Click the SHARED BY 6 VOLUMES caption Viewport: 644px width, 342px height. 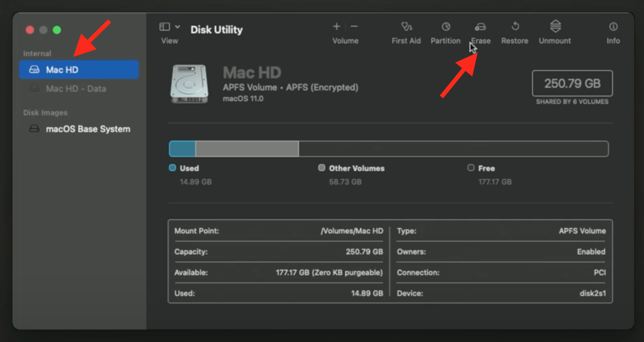click(x=572, y=102)
